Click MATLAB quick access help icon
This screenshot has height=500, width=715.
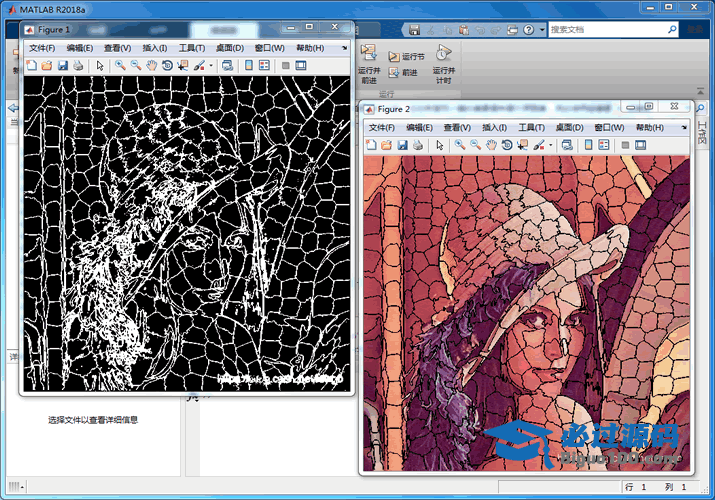click(x=528, y=30)
